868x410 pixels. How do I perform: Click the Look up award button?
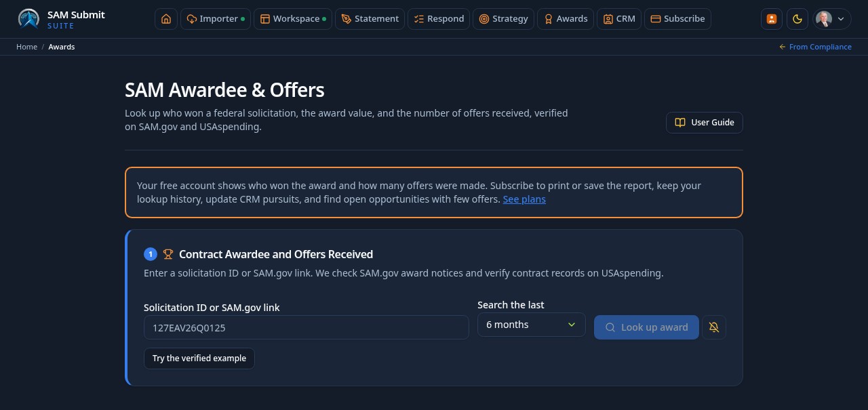point(646,327)
